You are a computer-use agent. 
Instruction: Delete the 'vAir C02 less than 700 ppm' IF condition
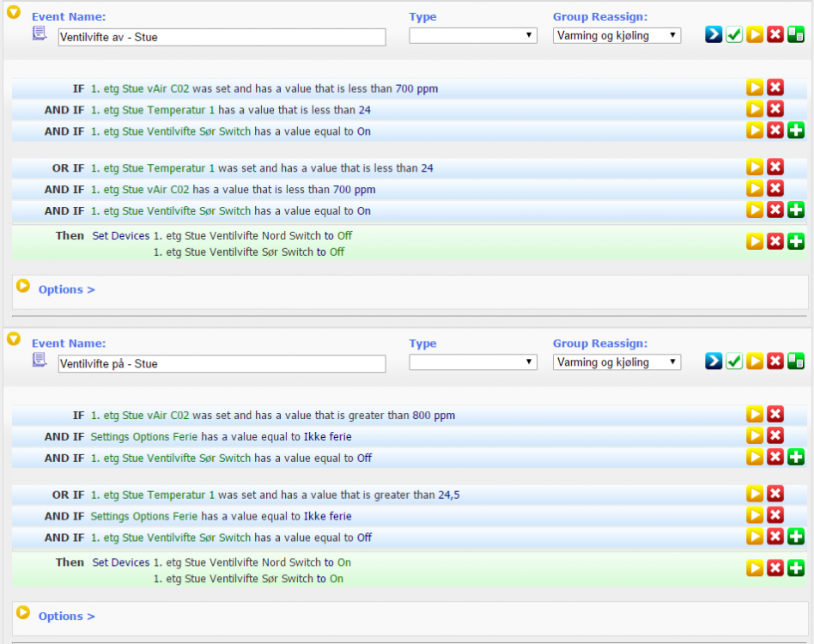tap(775, 88)
